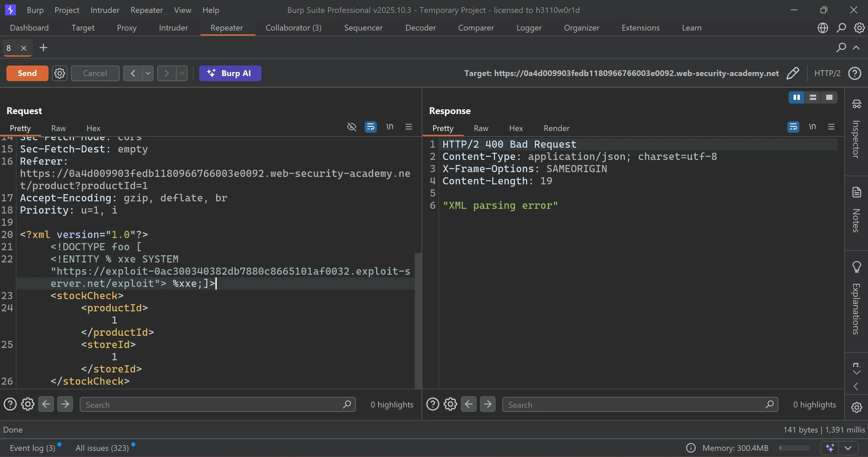Viewport: 868px width, 457px height.
Task: Toggle line wrap in the request editor
Action: pos(370,127)
